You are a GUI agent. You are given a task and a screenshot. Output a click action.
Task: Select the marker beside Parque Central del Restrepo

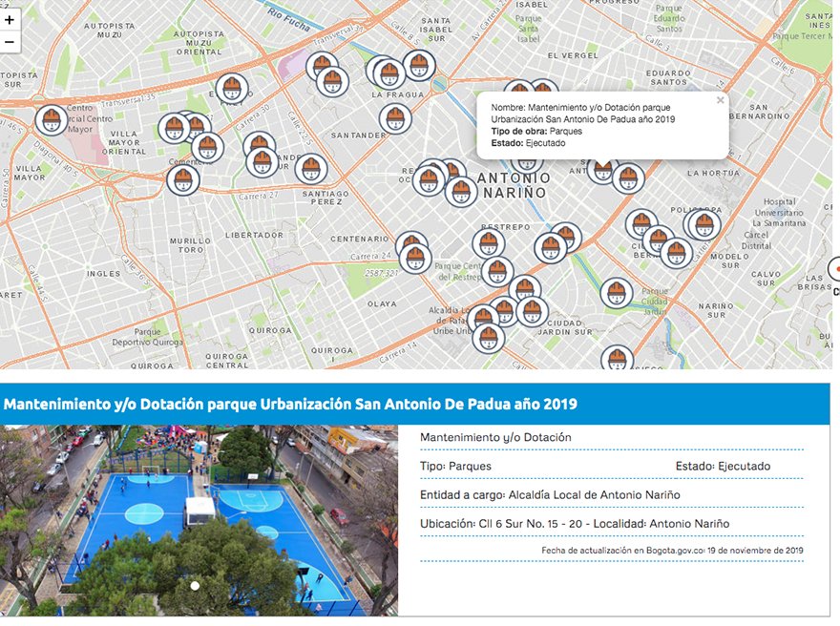[x=497, y=271]
